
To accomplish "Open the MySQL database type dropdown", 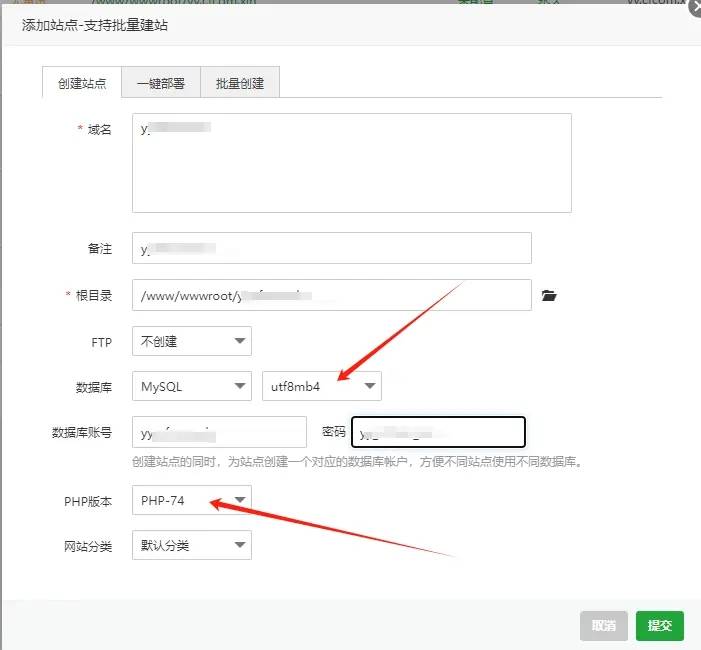I will coord(192,386).
